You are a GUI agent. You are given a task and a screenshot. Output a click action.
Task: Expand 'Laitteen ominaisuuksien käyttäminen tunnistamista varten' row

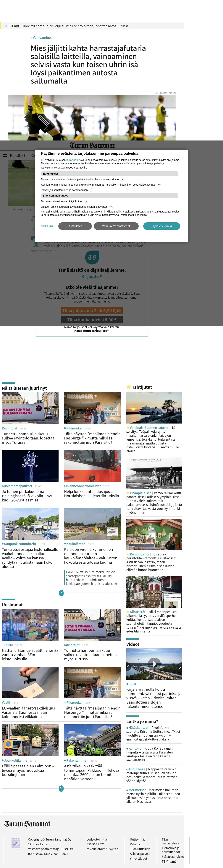111,207
